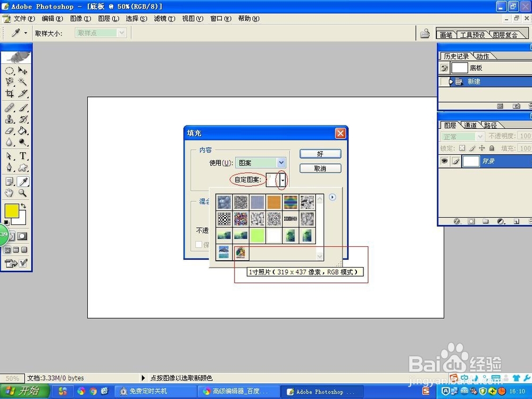
Task: Toggle lock position in Layers panel
Action: tap(482, 148)
